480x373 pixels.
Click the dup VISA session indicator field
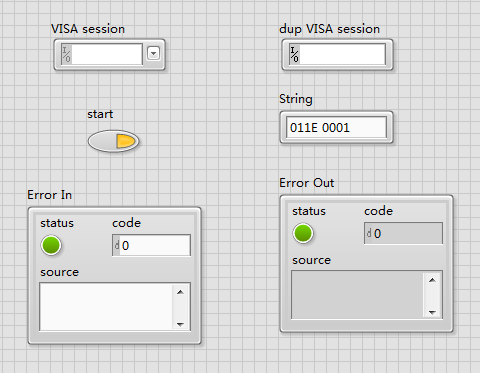click(342, 54)
